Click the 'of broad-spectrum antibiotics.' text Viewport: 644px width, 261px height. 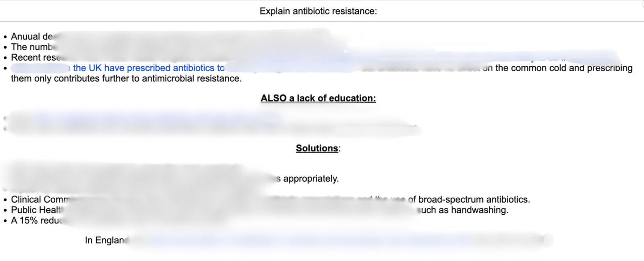click(469, 200)
